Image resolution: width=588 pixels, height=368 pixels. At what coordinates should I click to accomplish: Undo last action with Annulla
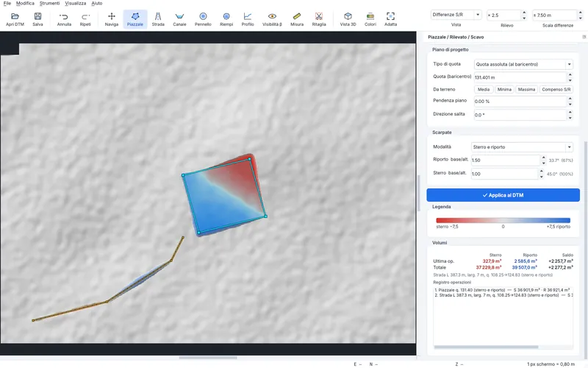tap(64, 19)
